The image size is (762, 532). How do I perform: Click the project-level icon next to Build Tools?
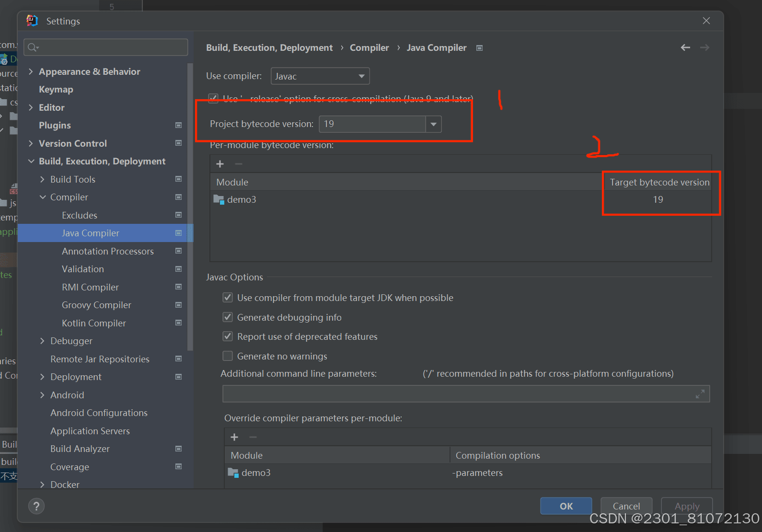pyautogui.click(x=178, y=179)
